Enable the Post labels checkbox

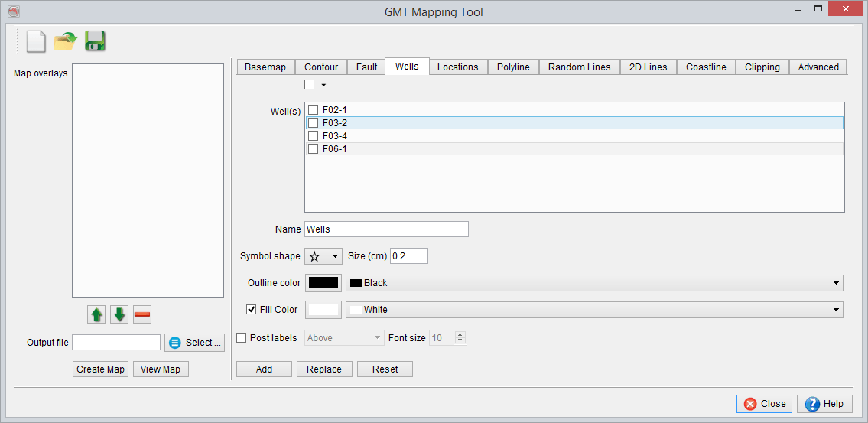242,338
